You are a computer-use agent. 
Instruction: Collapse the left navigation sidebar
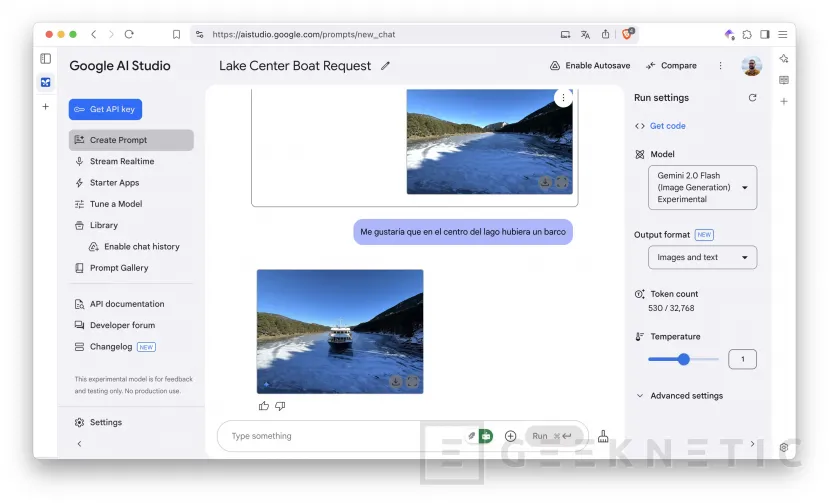pyautogui.click(x=79, y=444)
